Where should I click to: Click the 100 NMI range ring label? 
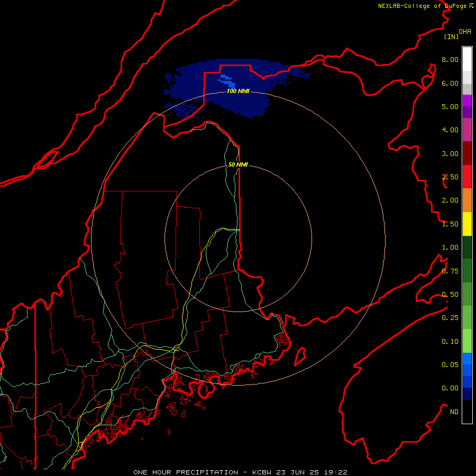[238, 91]
